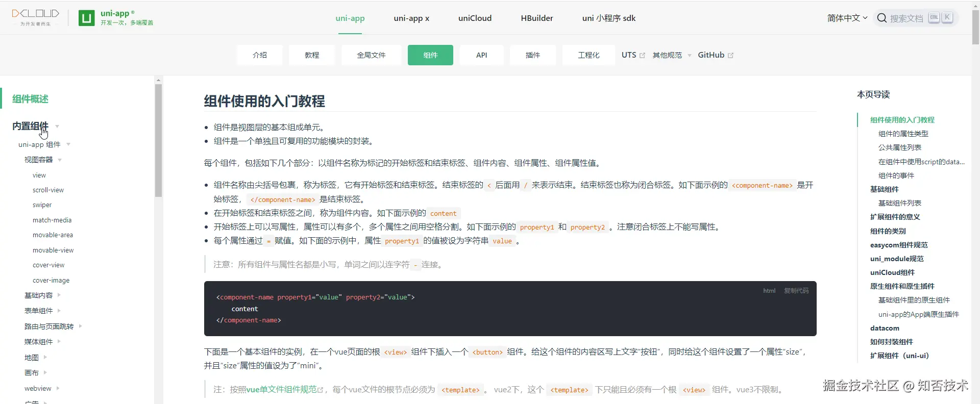
Task: Open the 教程 section
Action: 312,55
